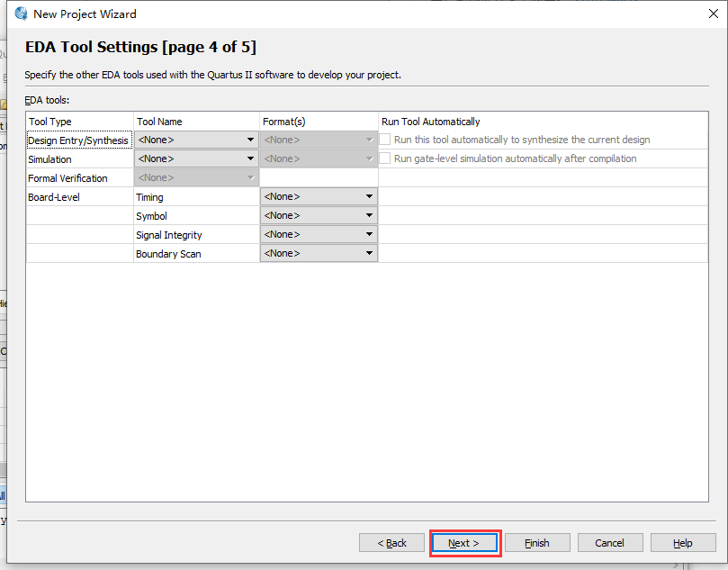This screenshot has height=570, width=728.
Task: Enable automatic synthesis tool run checkbox
Action: 385,140
